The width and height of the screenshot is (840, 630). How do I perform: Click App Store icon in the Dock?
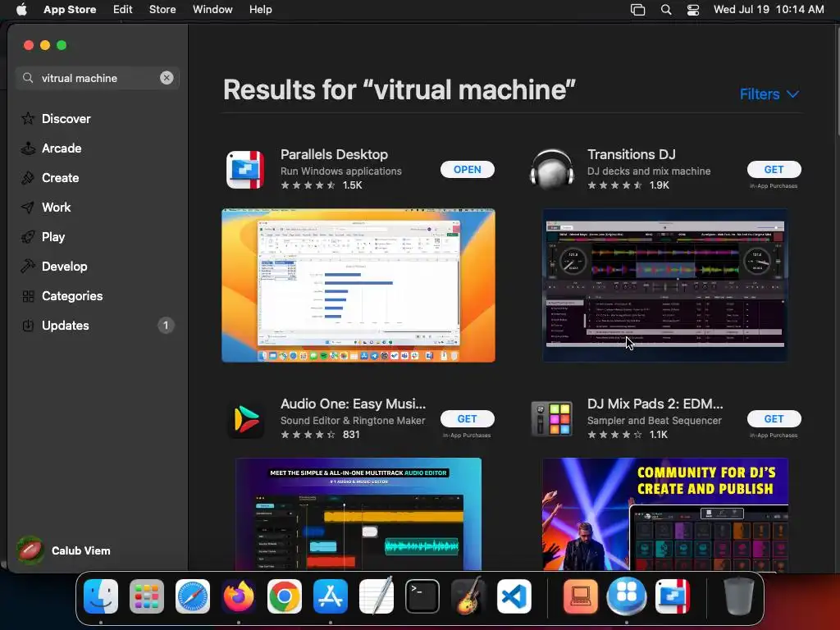(331, 596)
